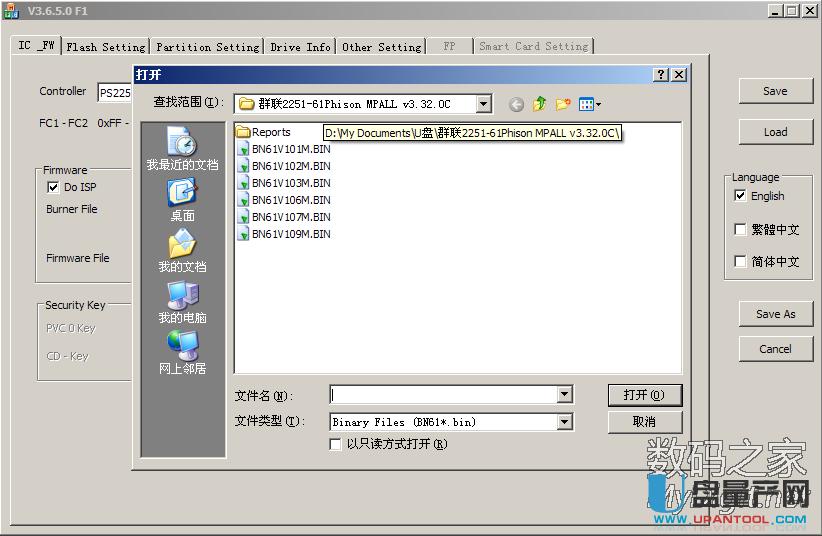
Task: Go up one folder level icon
Action: 540,104
